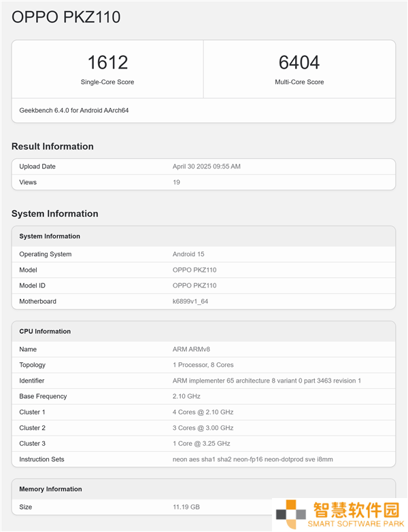The width and height of the screenshot is (408, 532).
Task: Click the Cluster 1 row label
Action: (32, 412)
